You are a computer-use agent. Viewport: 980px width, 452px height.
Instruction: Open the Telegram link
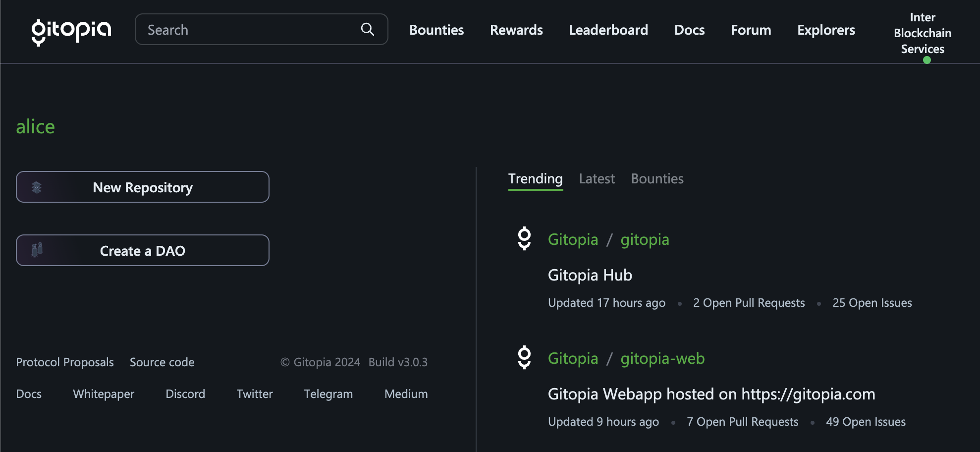[328, 394]
